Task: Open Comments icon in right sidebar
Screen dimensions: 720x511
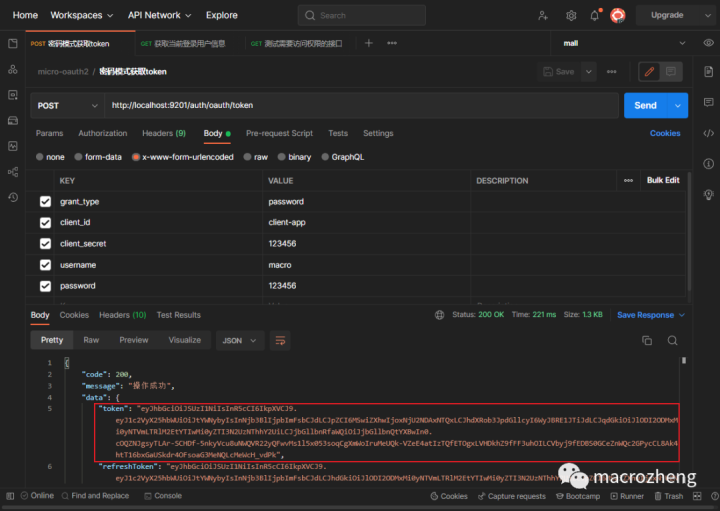Action: pyautogui.click(x=709, y=102)
